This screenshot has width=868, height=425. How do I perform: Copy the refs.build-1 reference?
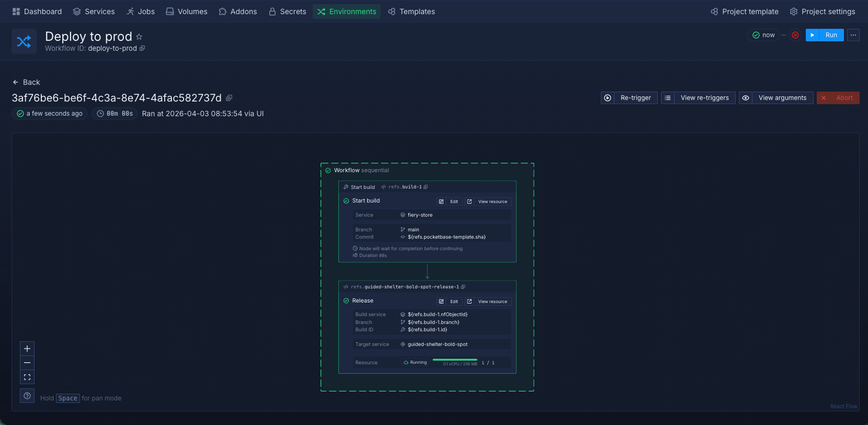click(x=426, y=187)
